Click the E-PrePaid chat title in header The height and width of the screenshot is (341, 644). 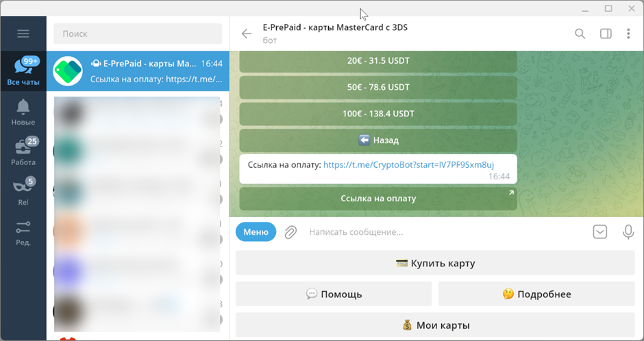(335, 28)
